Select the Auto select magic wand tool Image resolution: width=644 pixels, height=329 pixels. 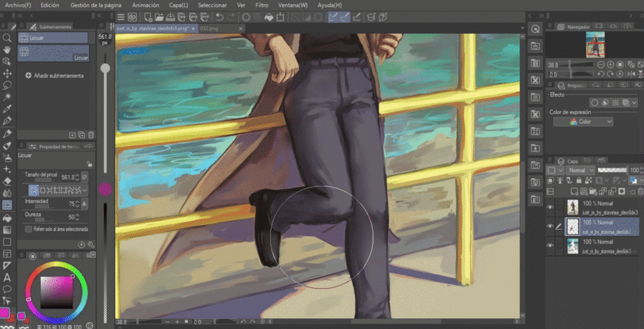[x=7, y=97]
